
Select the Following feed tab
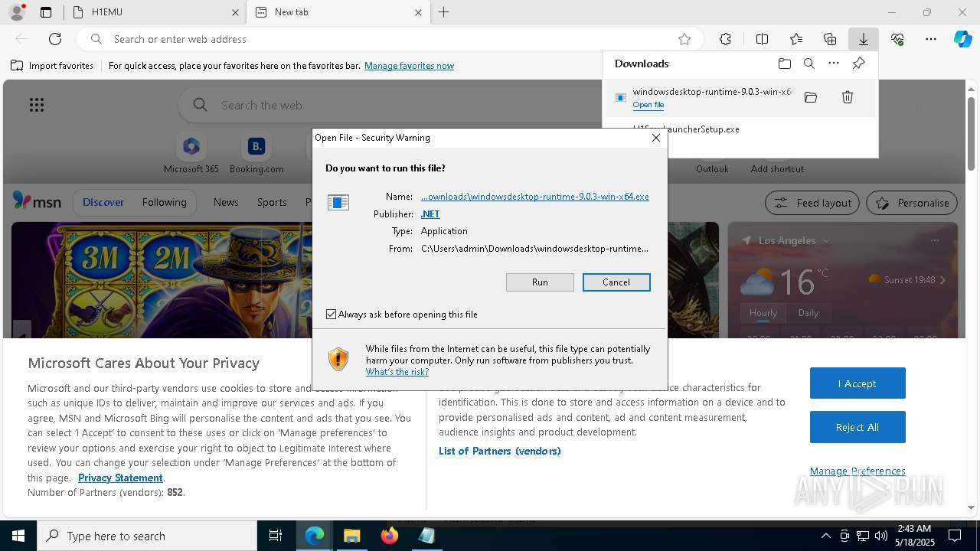164,202
